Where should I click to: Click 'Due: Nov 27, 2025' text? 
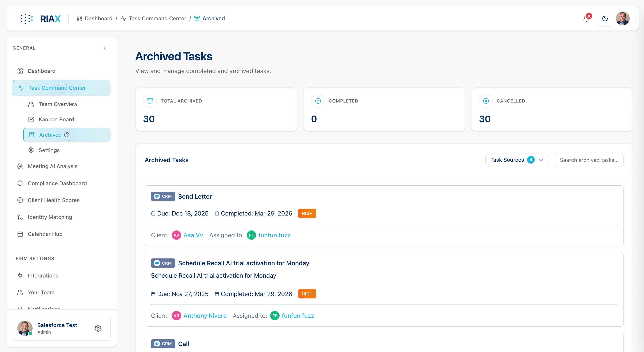click(183, 294)
